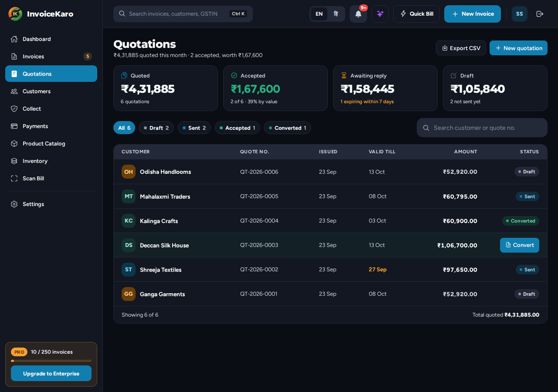The height and width of the screenshot is (392, 558).
Task: Filter quotations by Sent
Action: (x=194, y=128)
